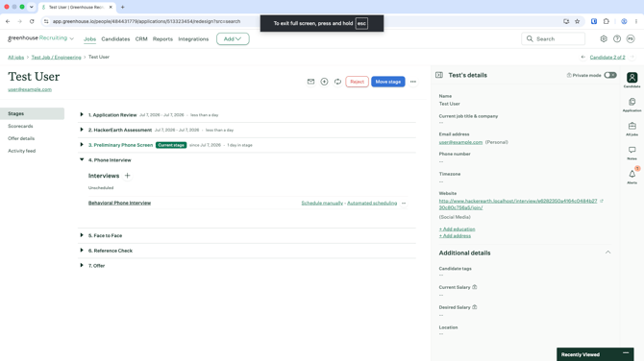Open the Jobs navigation tab

click(89, 39)
